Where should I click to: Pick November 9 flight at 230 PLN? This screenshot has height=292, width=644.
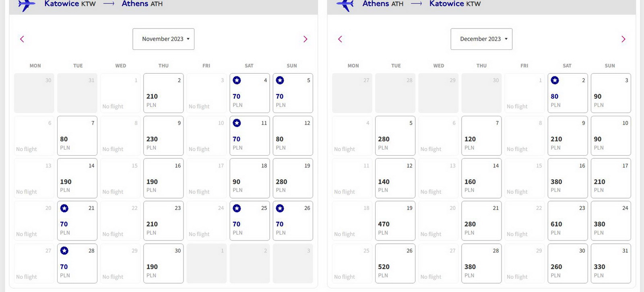163,136
